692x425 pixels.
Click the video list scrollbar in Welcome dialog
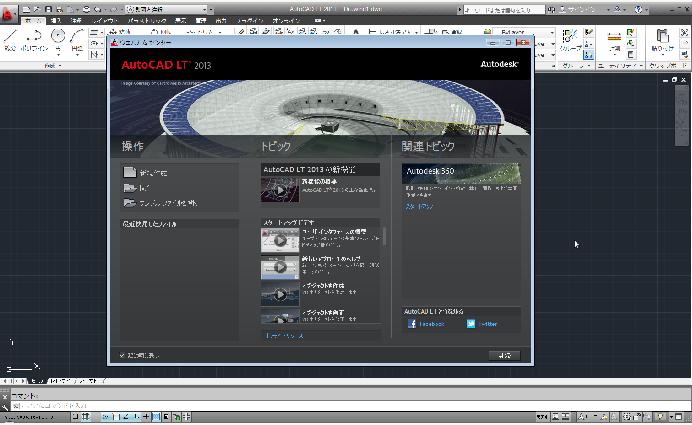[x=384, y=236]
